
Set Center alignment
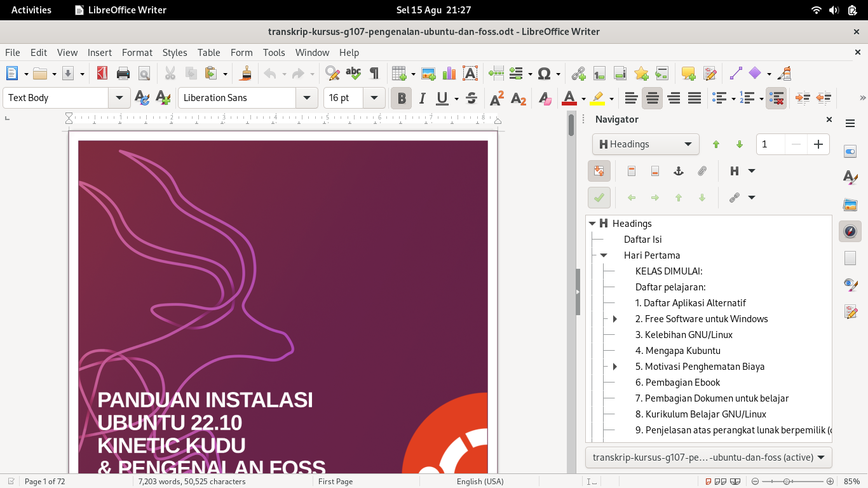click(652, 98)
